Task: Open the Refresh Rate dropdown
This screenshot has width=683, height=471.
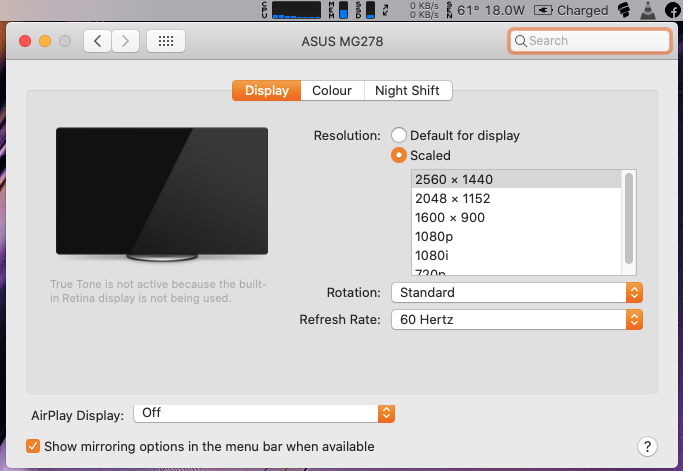Action: tap(517, 319)
